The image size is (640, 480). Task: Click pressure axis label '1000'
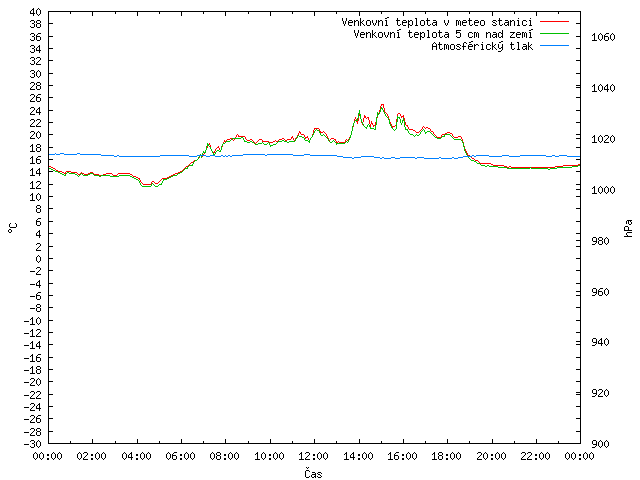click(603, 190)
